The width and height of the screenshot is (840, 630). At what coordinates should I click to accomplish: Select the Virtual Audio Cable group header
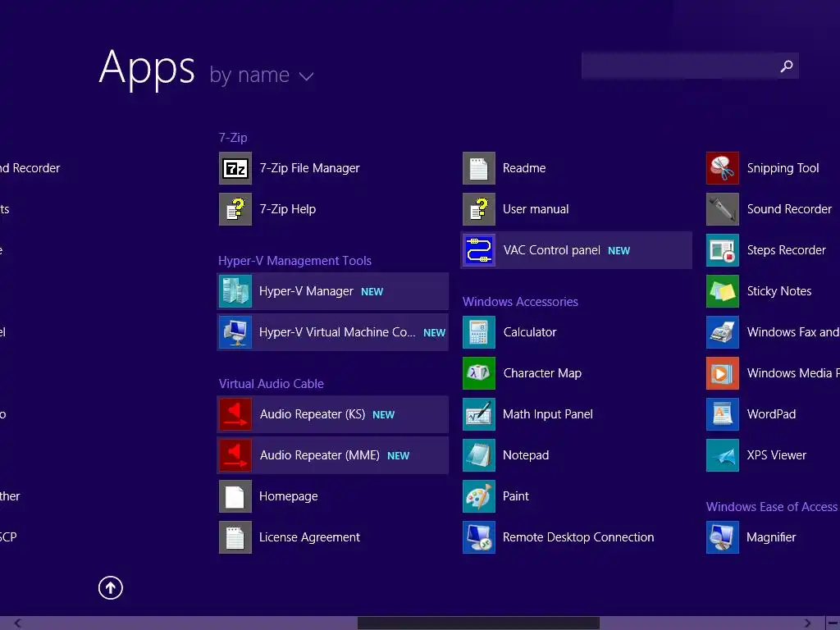click(271, 384)
